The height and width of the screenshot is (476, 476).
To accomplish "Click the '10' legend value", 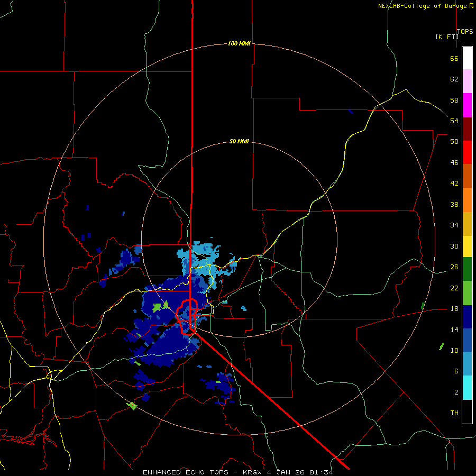I will (x=454, y=351).
